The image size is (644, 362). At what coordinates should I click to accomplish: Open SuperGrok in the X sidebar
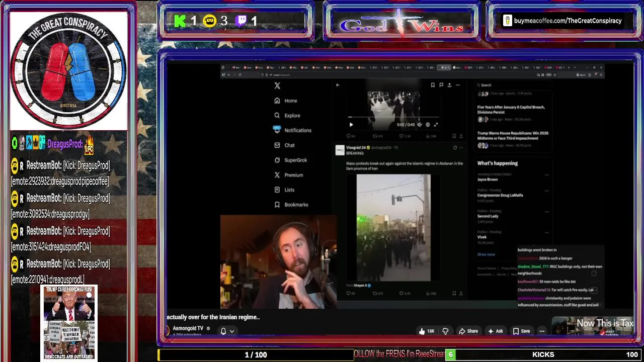click(x=290, y=160)
